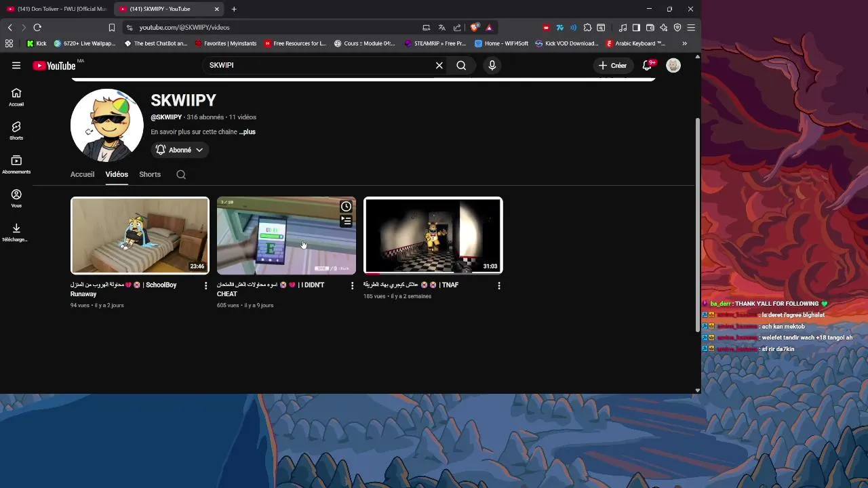Click the page vertical scrollbar
Image resolution: width=868 pixels, height=488 pixels.
[698, 225]
